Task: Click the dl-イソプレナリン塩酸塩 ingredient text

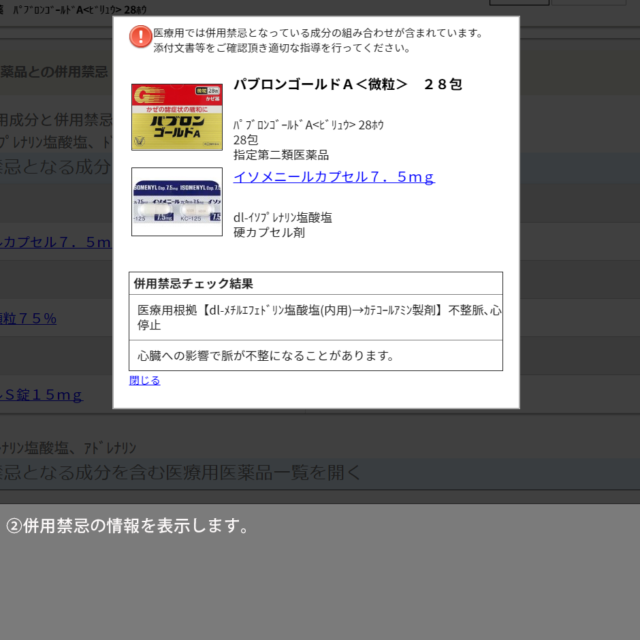Action: 282,217
